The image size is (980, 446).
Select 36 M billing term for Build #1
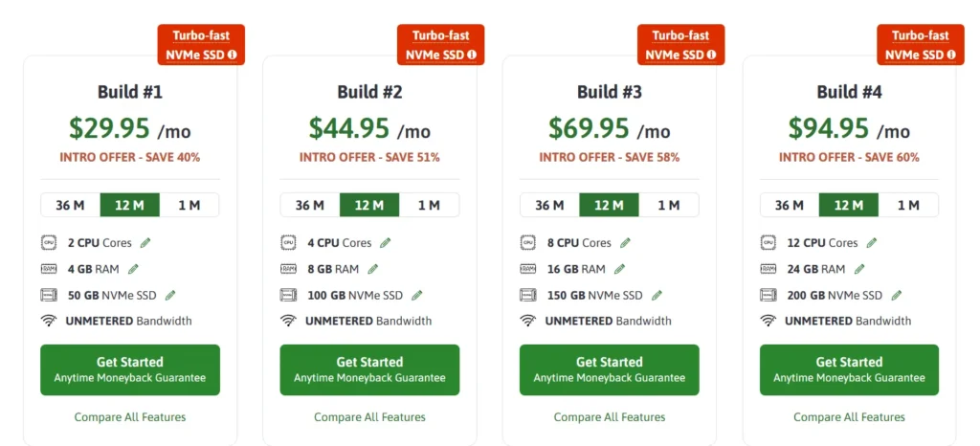pos(70,205)
